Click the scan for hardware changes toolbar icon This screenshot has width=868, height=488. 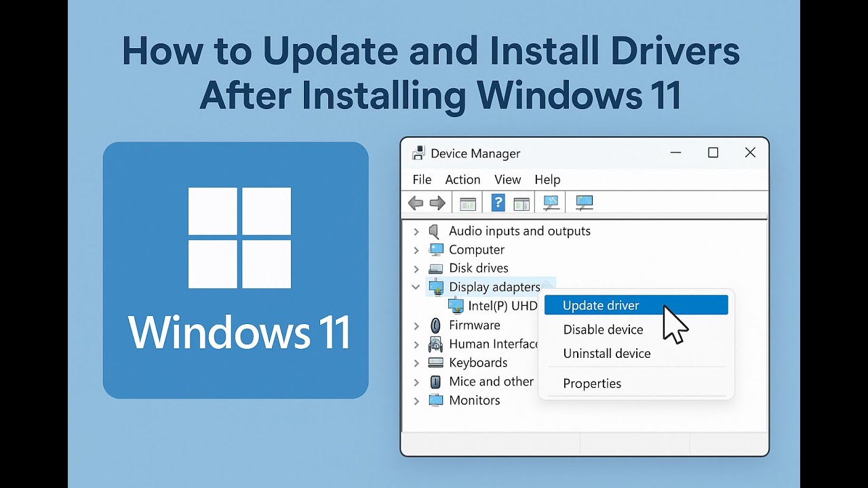pos(551,202)
